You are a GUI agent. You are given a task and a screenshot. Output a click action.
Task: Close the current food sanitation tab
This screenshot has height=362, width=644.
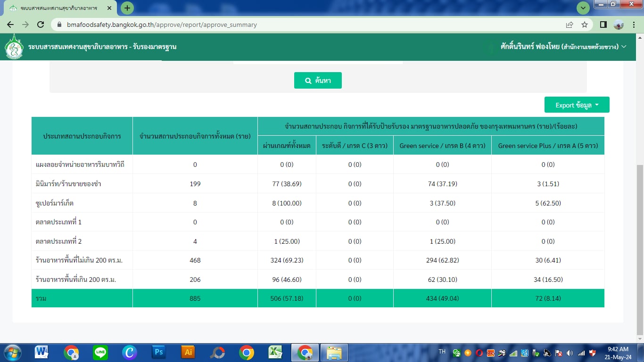pyautogui.click(x=109, y=8)
